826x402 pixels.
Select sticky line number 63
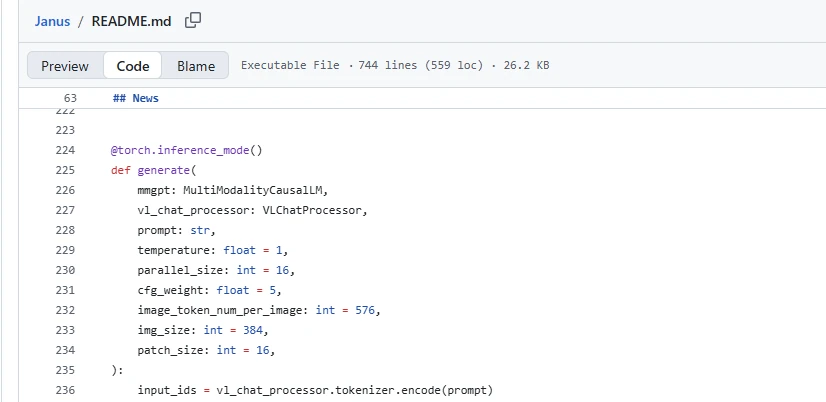[70, 98]
